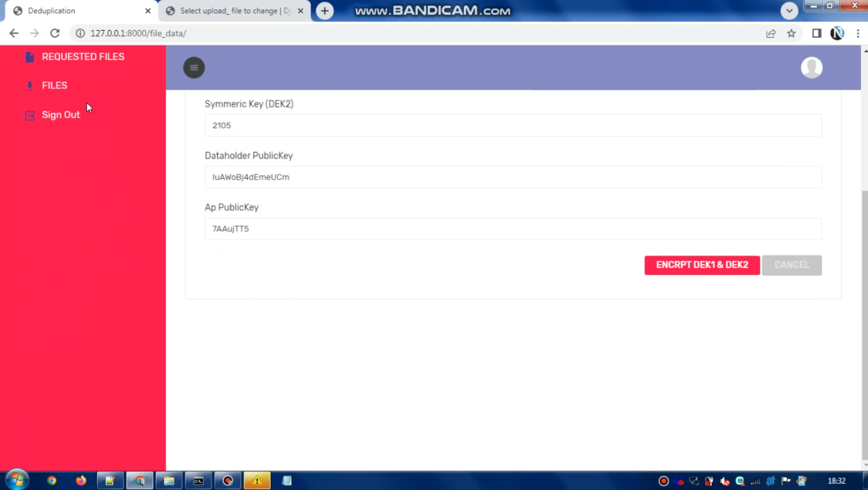868x490 pixels.
Task: Click the 'Symmeric Key (DEK2)' label
Action: pyautogui.click(x=249, y=104)
